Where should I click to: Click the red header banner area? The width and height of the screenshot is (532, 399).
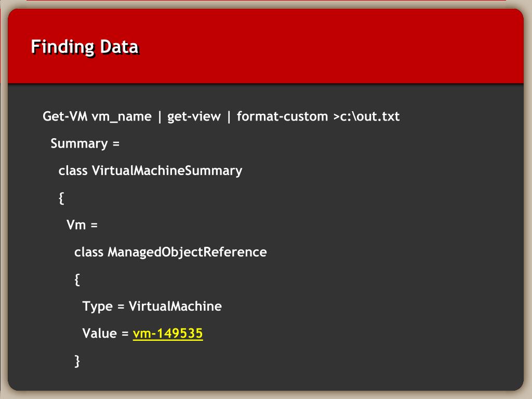[265, 46]
